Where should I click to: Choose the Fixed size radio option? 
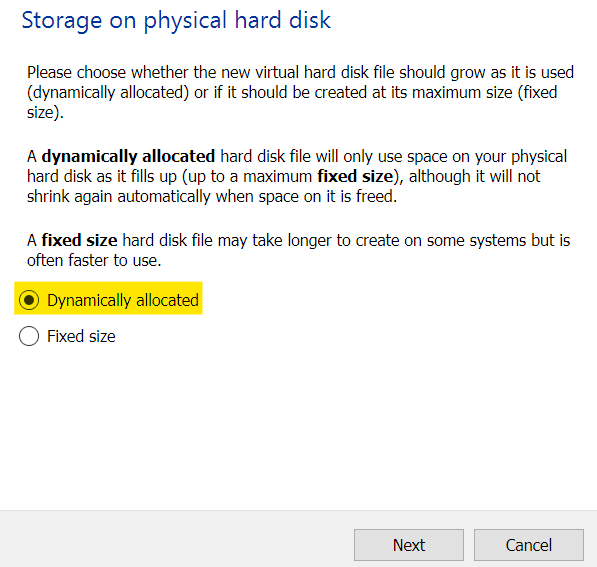(29, 336)
